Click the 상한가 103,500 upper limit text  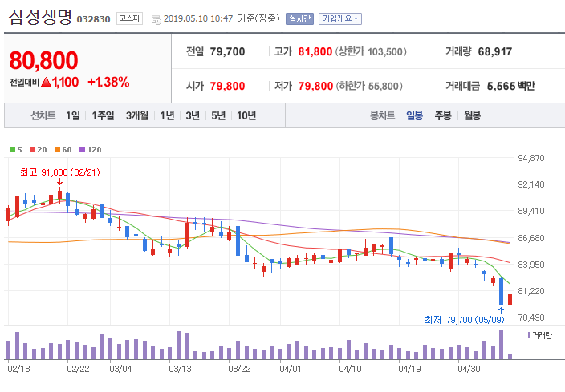(x=371, y=51)
